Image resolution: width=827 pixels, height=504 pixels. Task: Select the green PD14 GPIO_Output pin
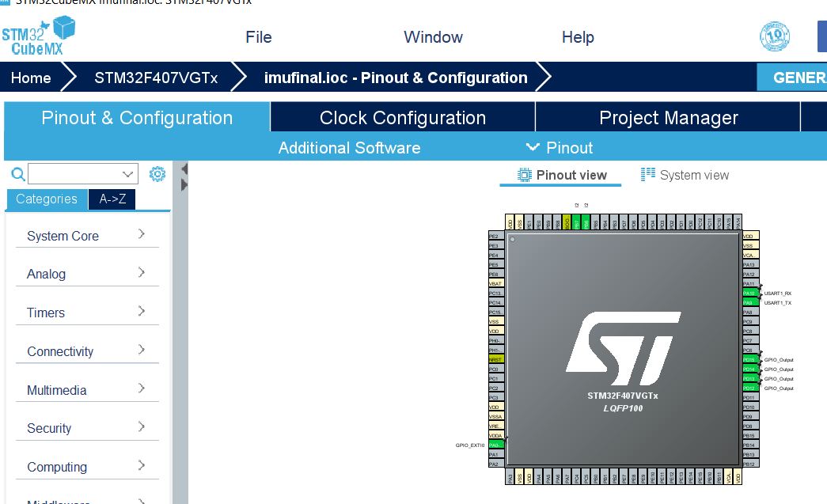pos(750,369)
